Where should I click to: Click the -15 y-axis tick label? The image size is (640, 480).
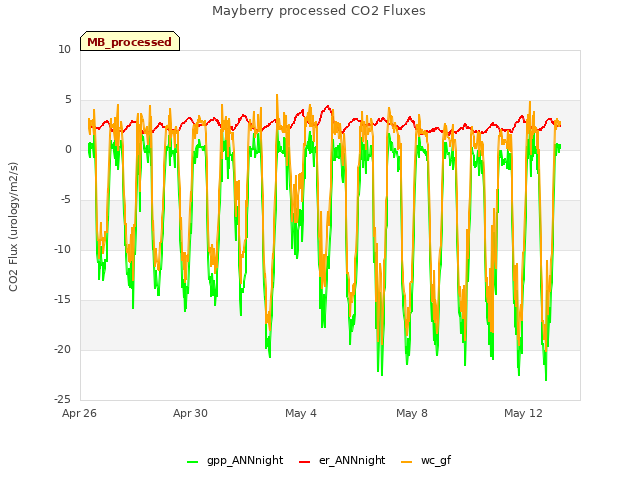click(63, 300)
